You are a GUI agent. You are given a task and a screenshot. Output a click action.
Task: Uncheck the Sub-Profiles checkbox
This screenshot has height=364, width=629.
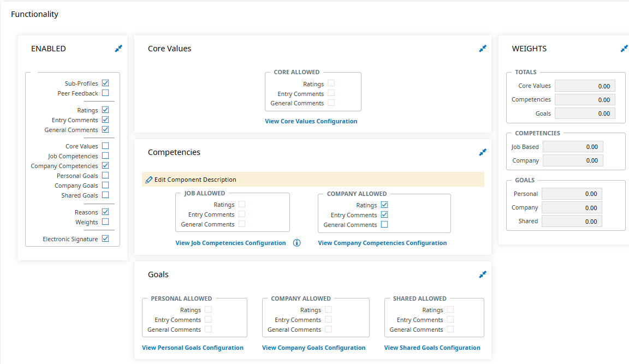click(105, 83)
